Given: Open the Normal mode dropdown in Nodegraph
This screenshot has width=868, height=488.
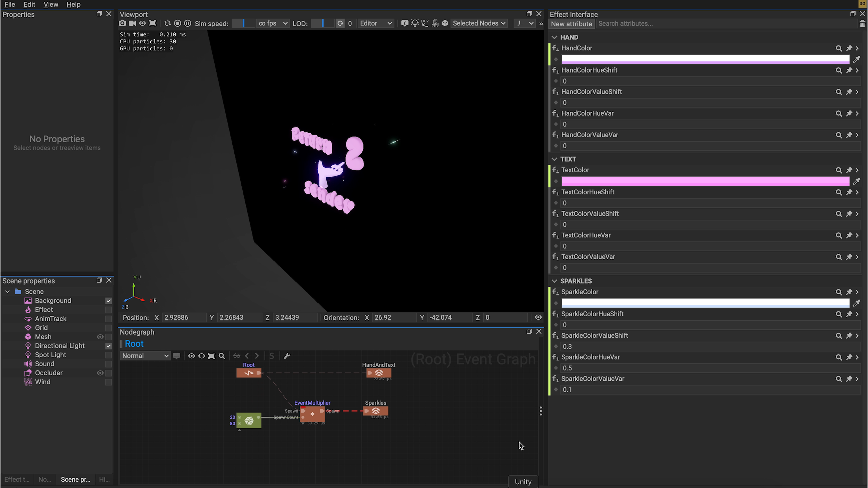Looking at the screenshot, I should click(145, 356).
